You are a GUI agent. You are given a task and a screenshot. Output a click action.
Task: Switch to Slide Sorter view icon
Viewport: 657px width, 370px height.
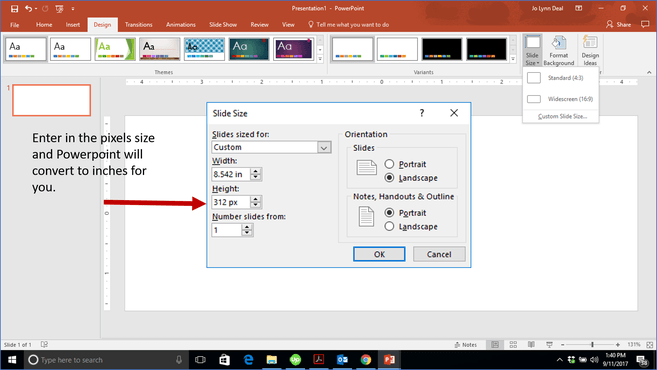[x=513, y=345]
